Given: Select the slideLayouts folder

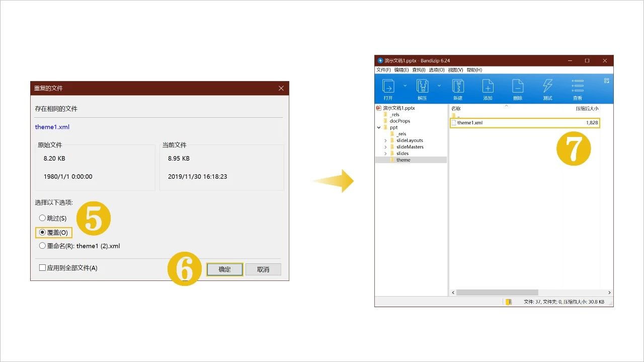Looking at the screenshot, I should coord(406,140).
